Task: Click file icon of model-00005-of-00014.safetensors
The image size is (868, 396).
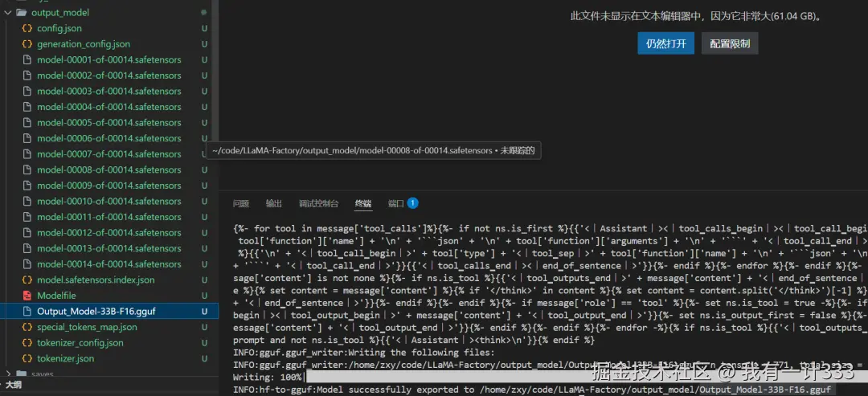Action: pos(26,122)
